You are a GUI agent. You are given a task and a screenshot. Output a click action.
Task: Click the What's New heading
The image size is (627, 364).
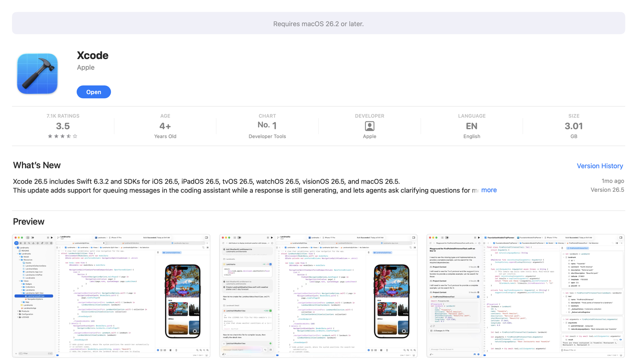(37, 165)
